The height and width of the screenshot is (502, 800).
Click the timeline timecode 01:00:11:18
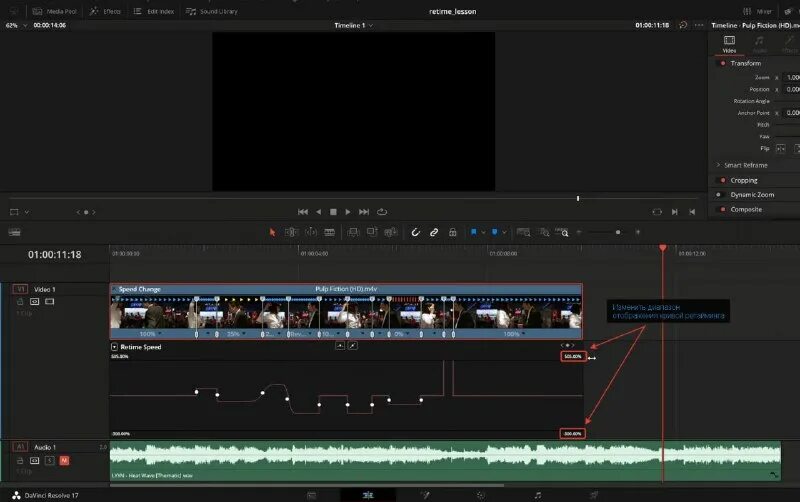pyautogui.click(x=55, y=255)
